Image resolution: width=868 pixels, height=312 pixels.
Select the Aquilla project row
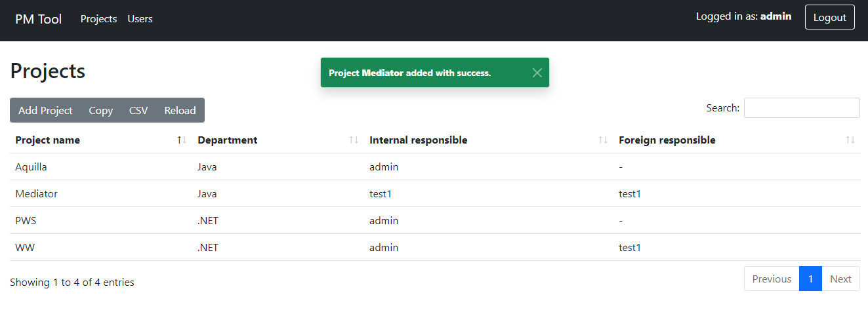[31, 167]
